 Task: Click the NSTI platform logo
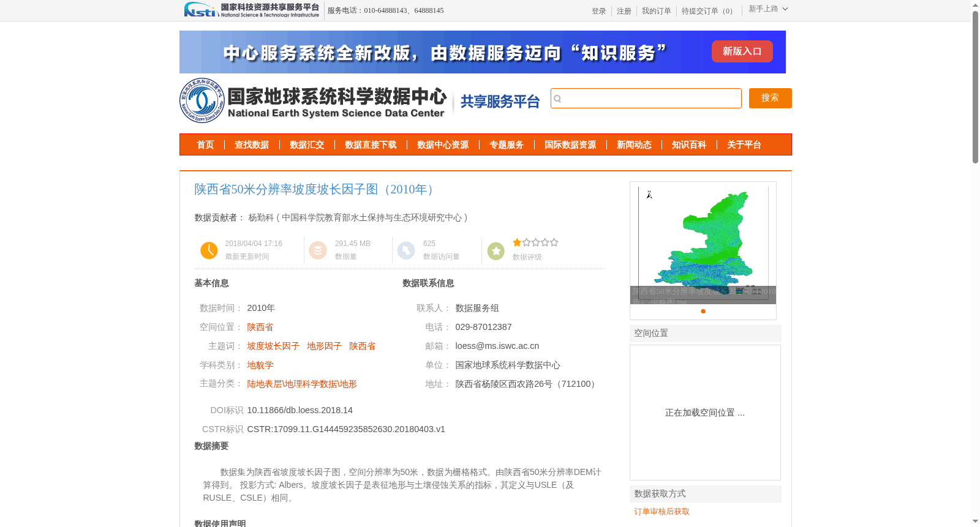(251, 10)
